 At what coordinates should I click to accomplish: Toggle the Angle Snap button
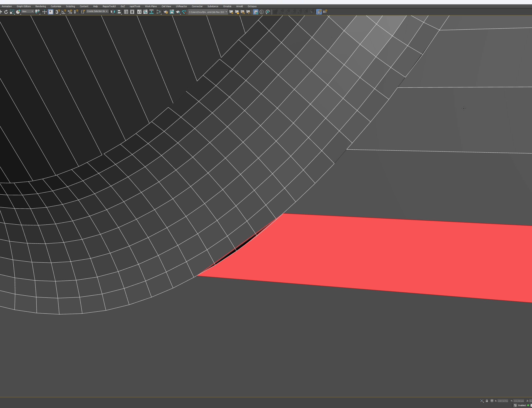64,12
